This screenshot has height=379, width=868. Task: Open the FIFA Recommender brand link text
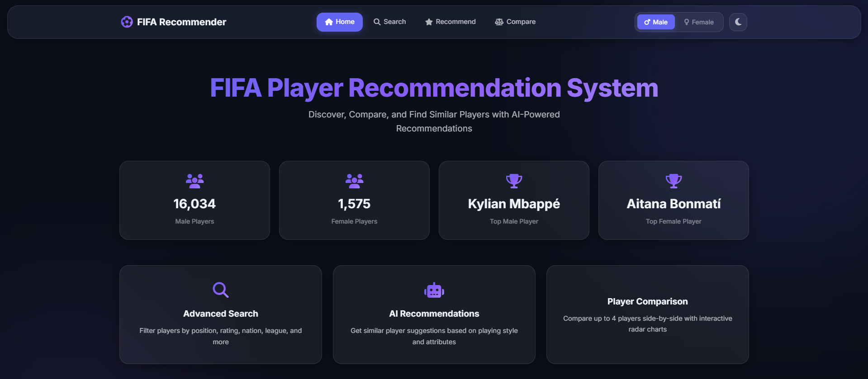point(181,22)
